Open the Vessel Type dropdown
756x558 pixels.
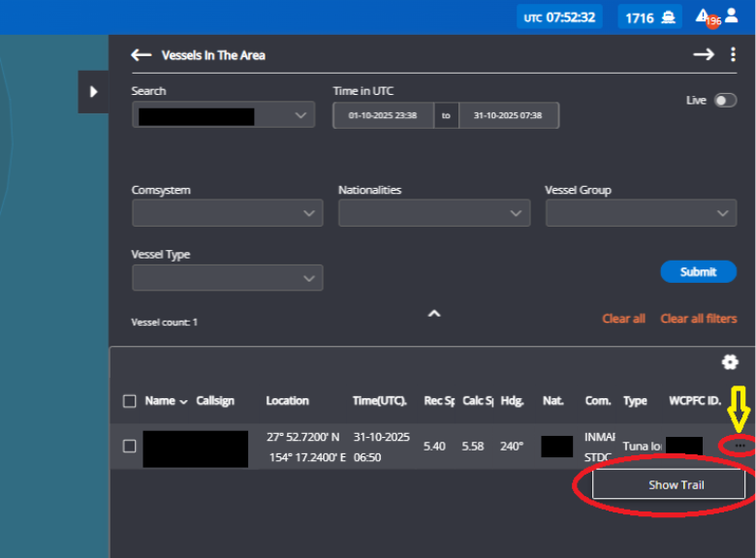point(228,278)
